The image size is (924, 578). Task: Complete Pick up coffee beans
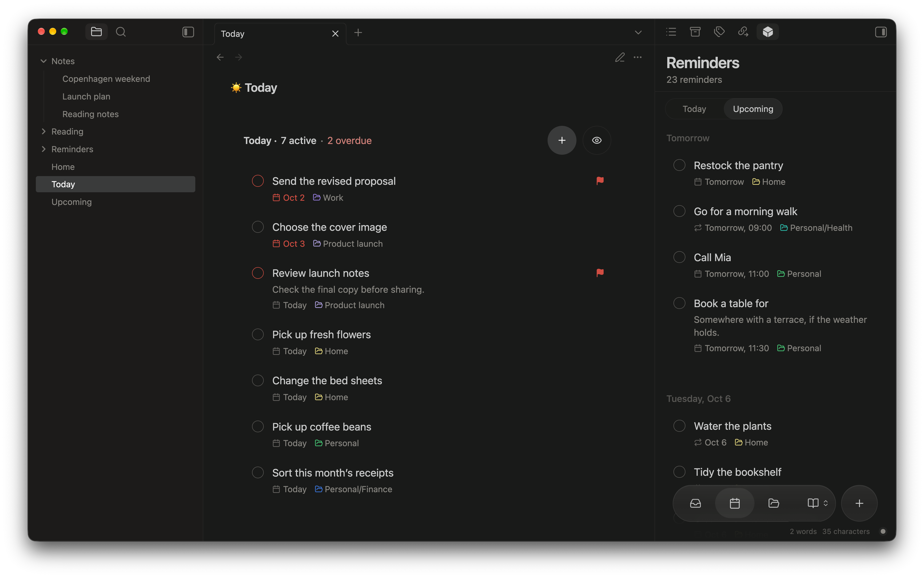(x=258, y=426)
